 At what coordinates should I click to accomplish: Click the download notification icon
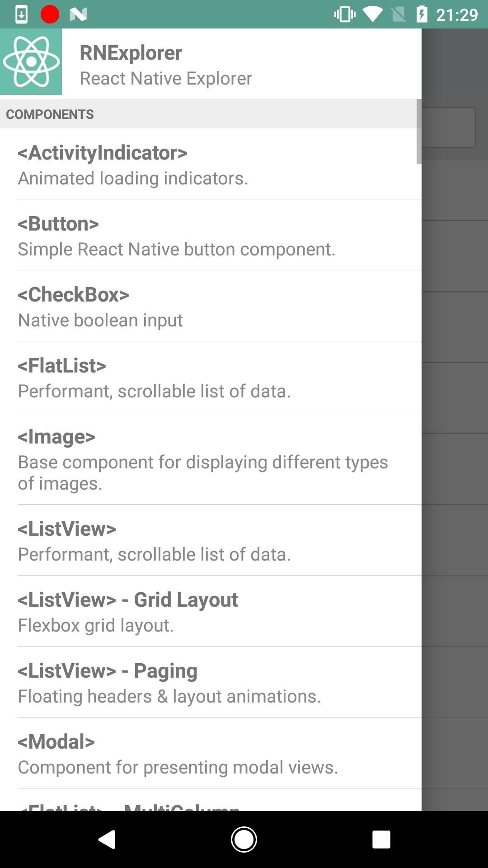pos(22,14)
